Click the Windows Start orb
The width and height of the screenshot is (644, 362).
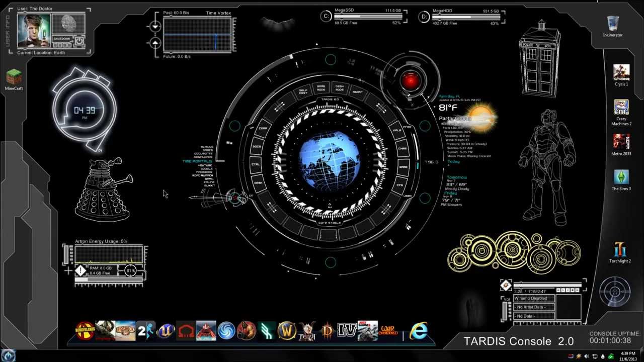(x=8, y=355)
